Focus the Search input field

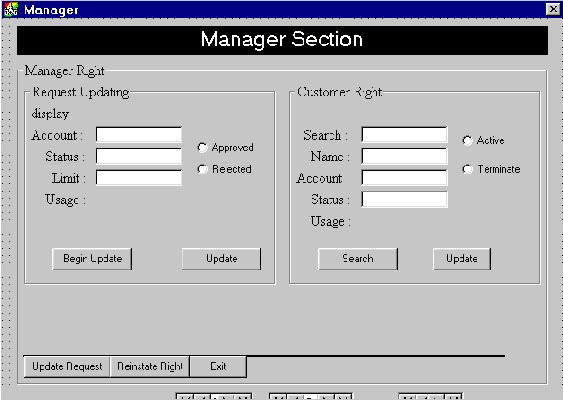click(404, 135)
